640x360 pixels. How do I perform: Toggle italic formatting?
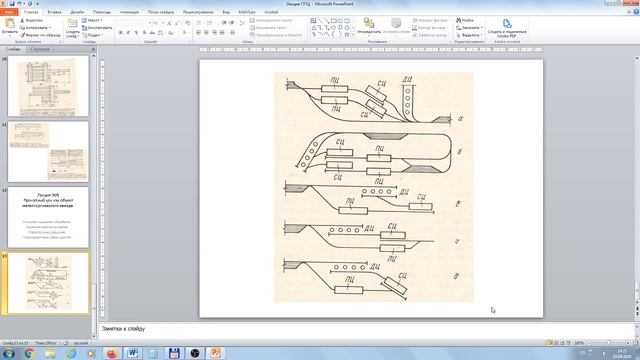(x=128, y=33)
